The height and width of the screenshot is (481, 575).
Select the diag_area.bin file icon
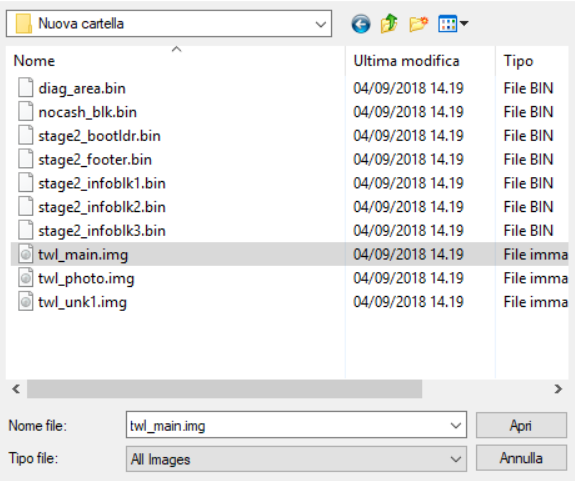[26, 88]
